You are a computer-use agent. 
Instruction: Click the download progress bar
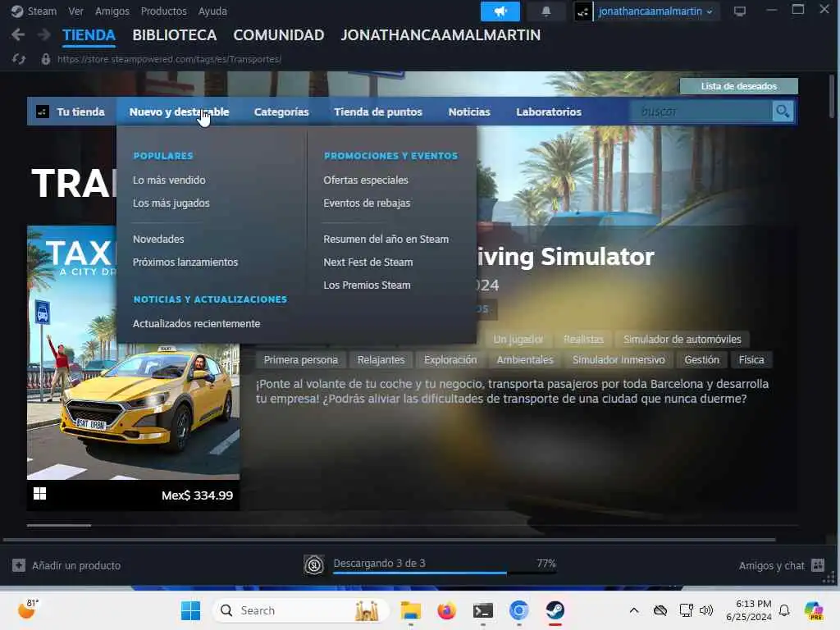click(x=445, y=573)
